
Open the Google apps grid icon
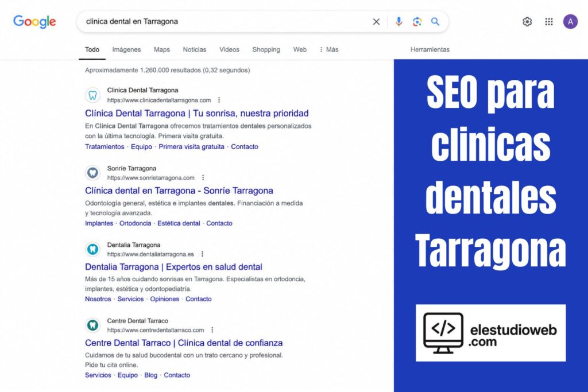coord(548,22)
